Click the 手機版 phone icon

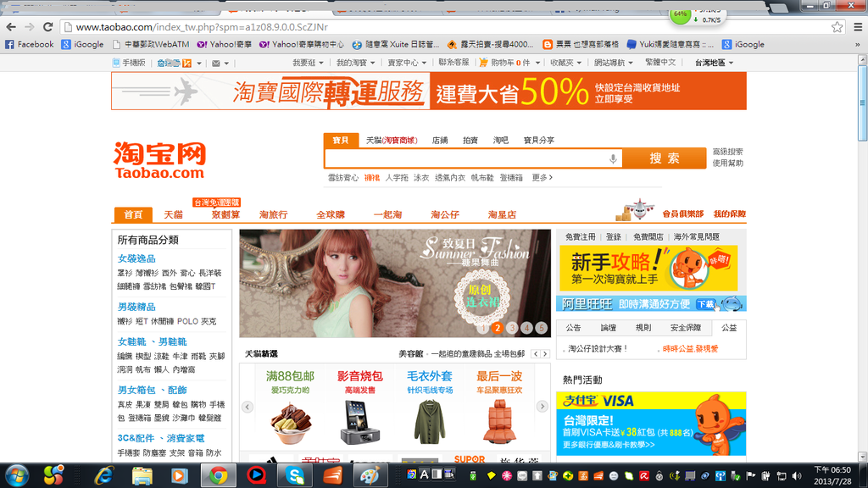[x=115, y=63]
